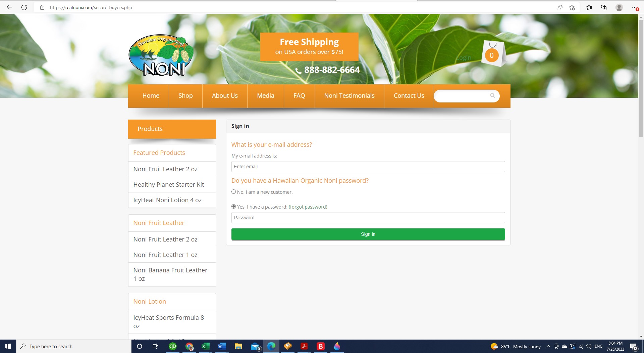Switch to Microsoft Edge on the taskbar
Image resolution: width=644 pixels, height=353 pixels.
(271, 346)
